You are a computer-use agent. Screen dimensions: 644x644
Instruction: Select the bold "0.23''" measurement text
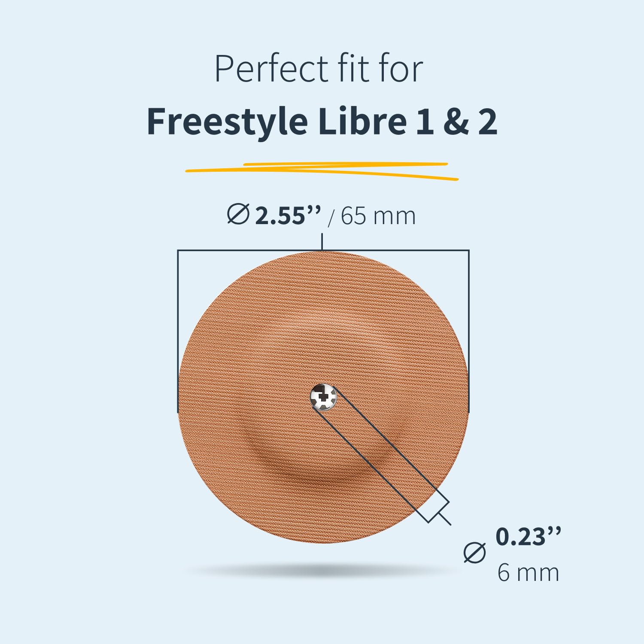pos(528,536)
